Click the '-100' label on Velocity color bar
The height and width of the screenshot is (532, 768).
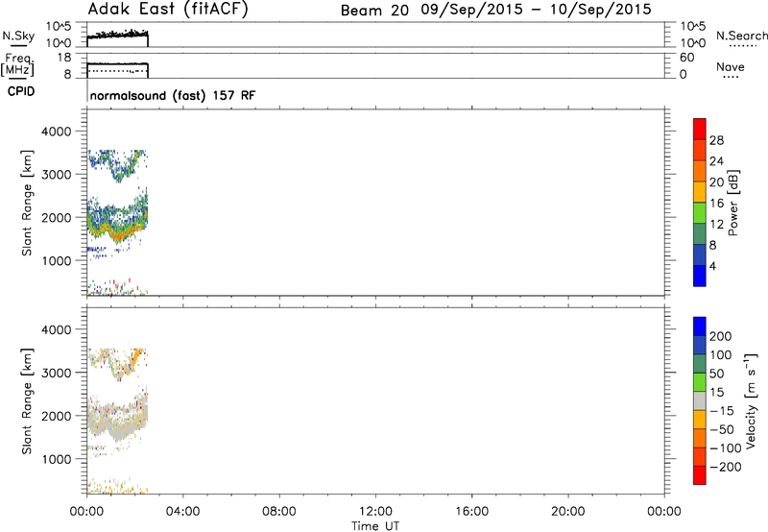(726, 448)
